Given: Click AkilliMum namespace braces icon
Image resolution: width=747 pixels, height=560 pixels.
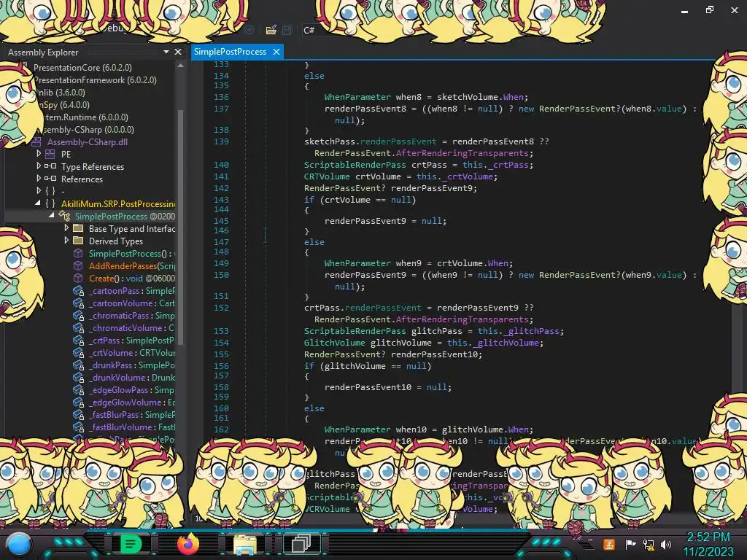Looking at the screenshot, I should click(50, 203).
